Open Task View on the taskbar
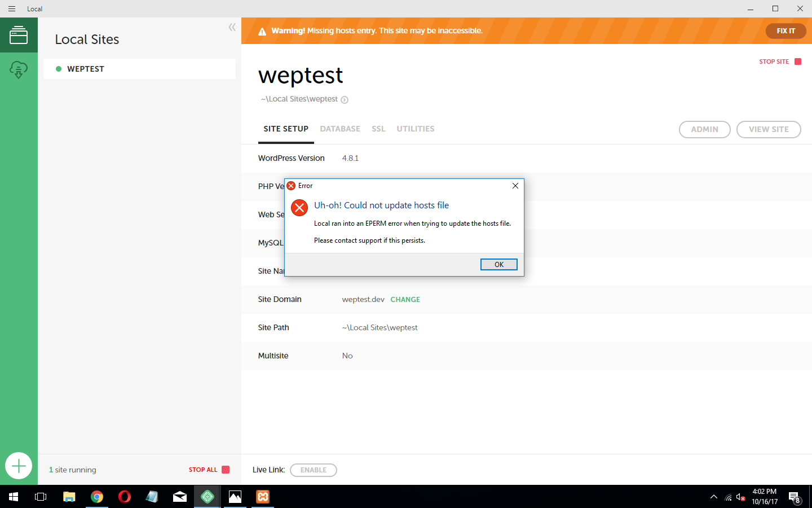Viewport: 812px width, 508px height. (41, 497)
